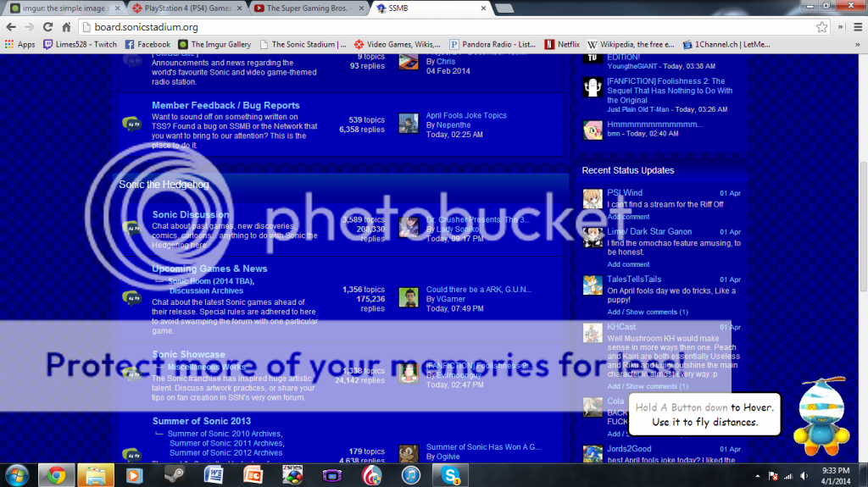Open a new browser tab
The height and width of the screenshot is (487, 868).
pos(504,8)
